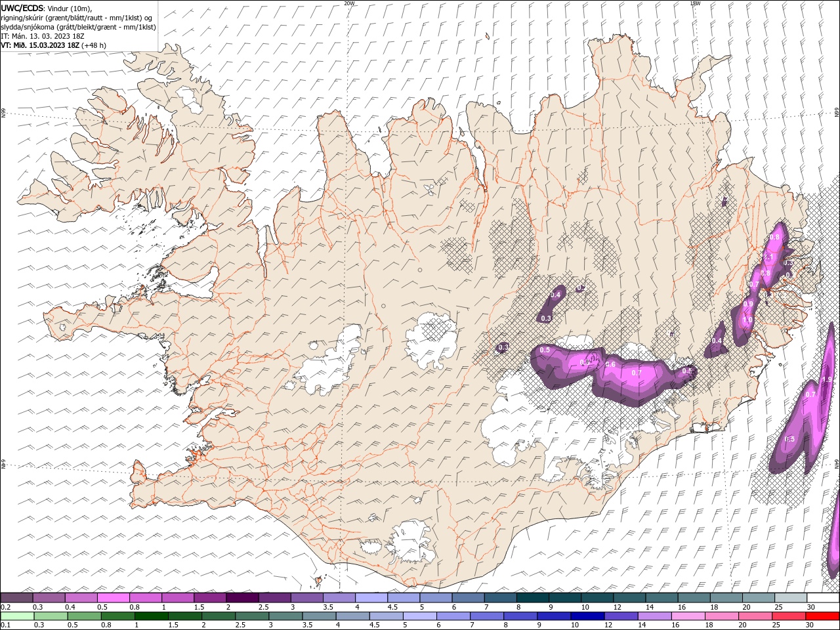Click the 'VT: Mið. 15.03.2023 18Z' valid time
Viewport: 840px width, 630px height.
click(x=41, y=45)
